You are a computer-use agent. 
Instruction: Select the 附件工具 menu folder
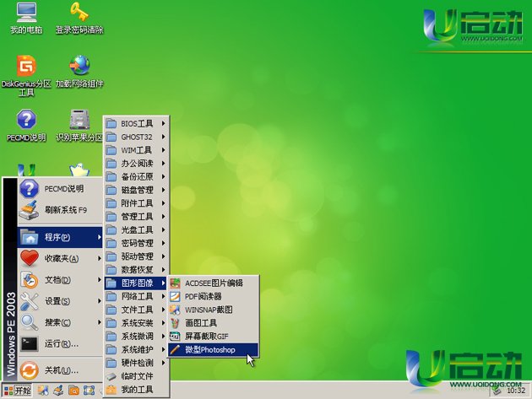point(137,203)
